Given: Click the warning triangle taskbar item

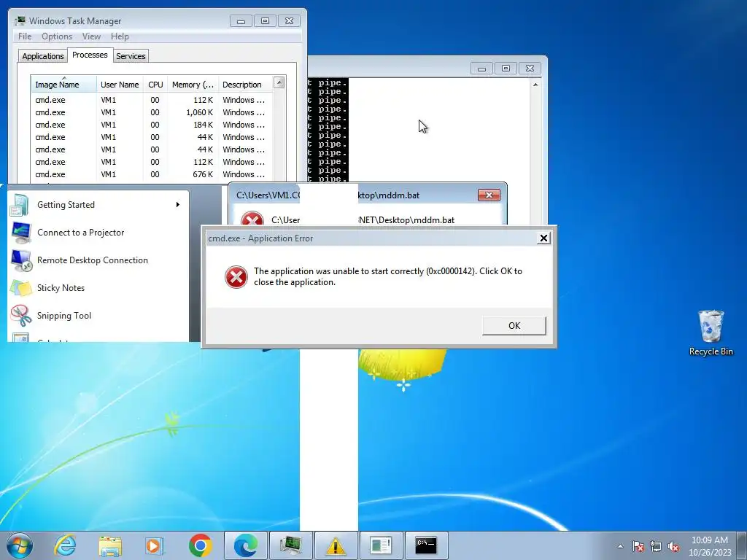Looking at the screenshot, I should (336, 545).
